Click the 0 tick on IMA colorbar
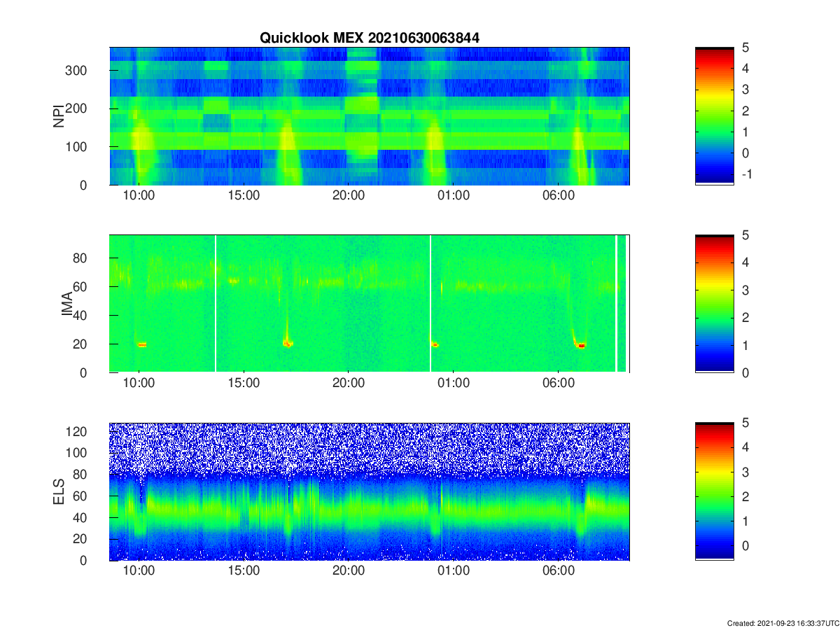 tap(746, 372)
